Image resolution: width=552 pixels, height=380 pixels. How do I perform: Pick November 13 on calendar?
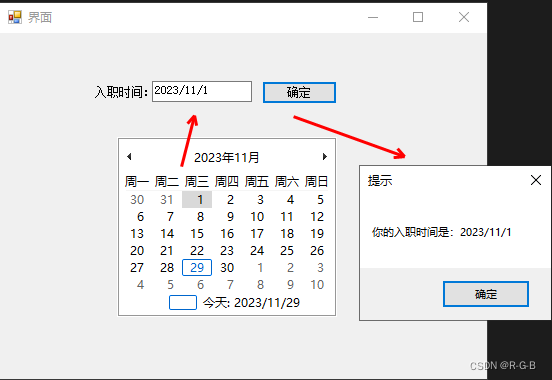tap(137, 233)
